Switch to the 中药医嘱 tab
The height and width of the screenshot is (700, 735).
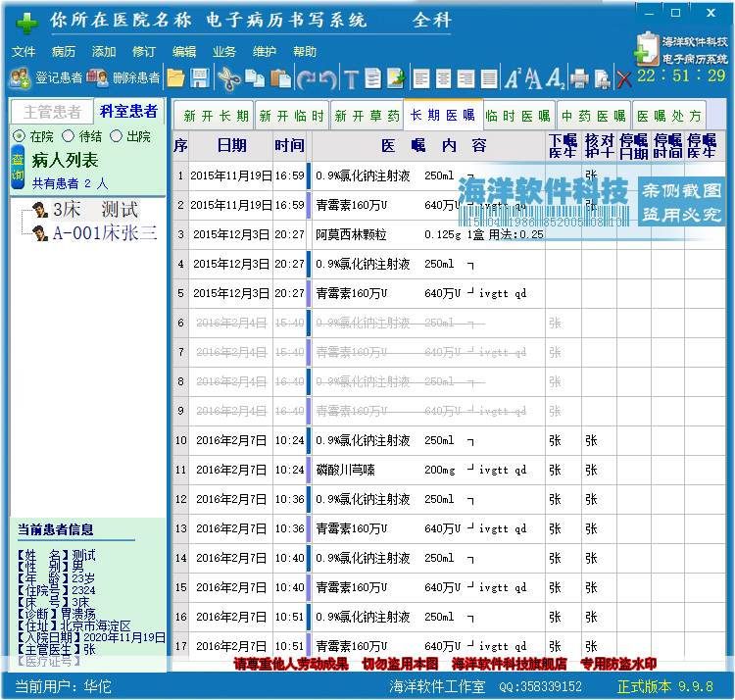click(x=594, y=116)
